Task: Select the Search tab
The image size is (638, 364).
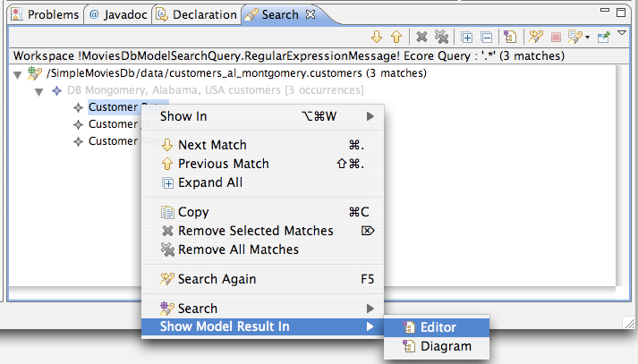Action: click(x=280, y=14)
